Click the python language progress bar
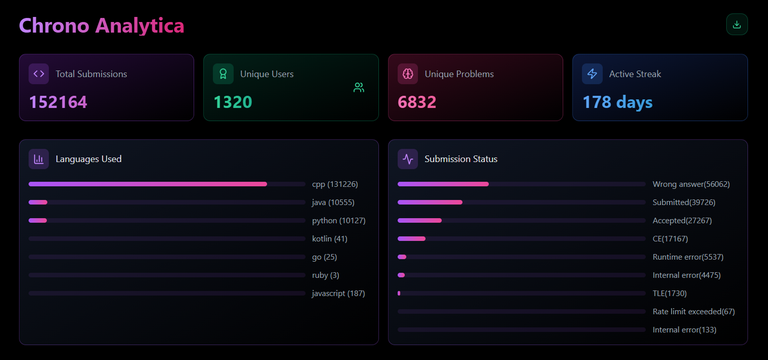This screenshot has height=360, width=768. pos(167,220)
